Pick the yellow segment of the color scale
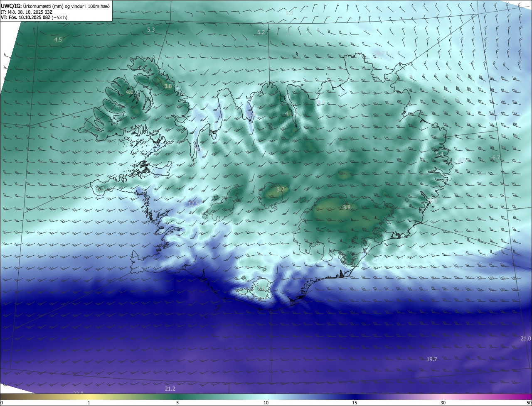The width and height of the screenshot is (532, 406). [89, 397]
